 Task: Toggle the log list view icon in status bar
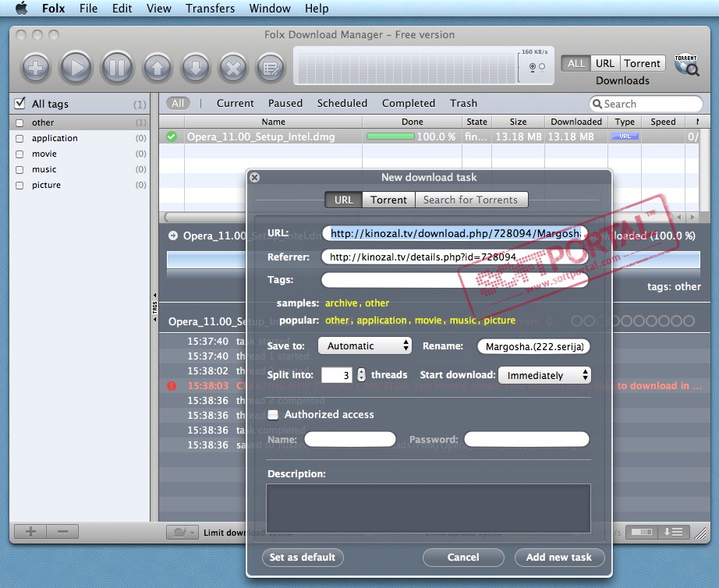tap(673, 532)
